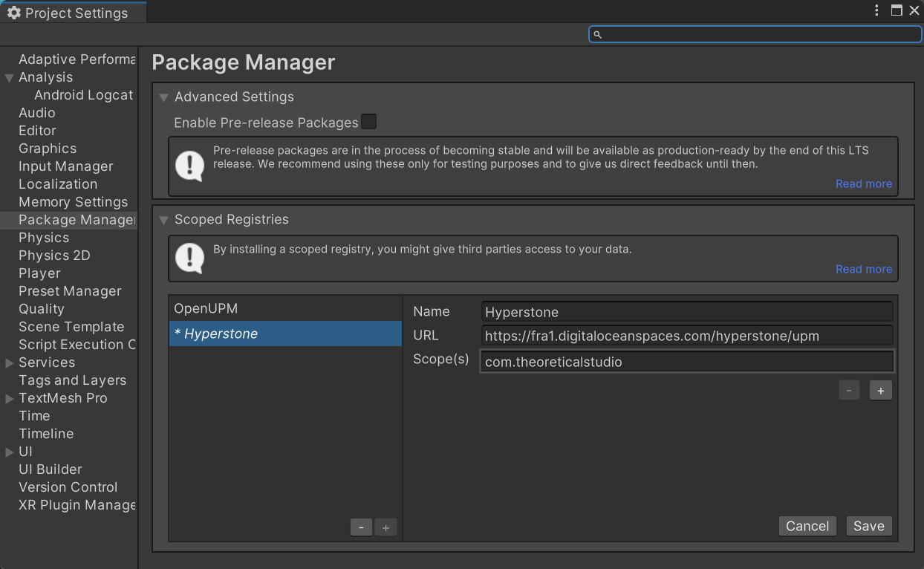This screenshot has width=924, height=569.
Task: Edit the registry URL field
Action: 687,336
